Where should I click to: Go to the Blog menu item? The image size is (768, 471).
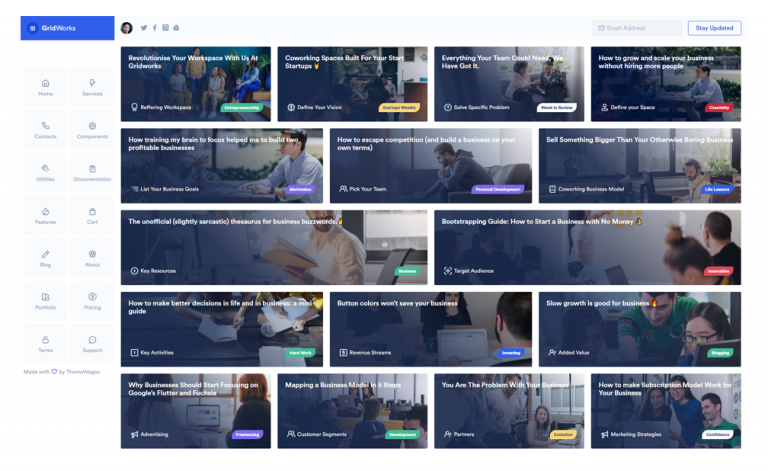point(45,258)
